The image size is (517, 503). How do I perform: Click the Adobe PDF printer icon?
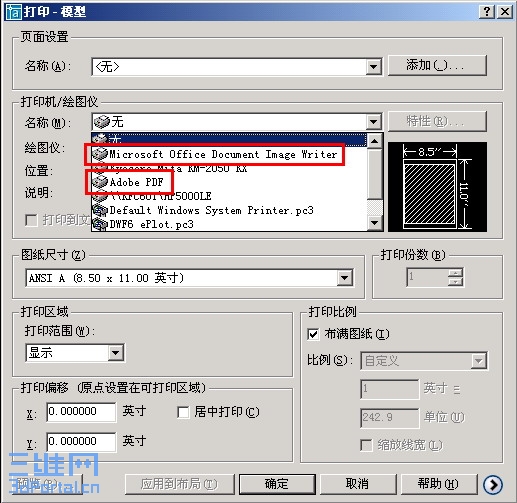point(100,182)
